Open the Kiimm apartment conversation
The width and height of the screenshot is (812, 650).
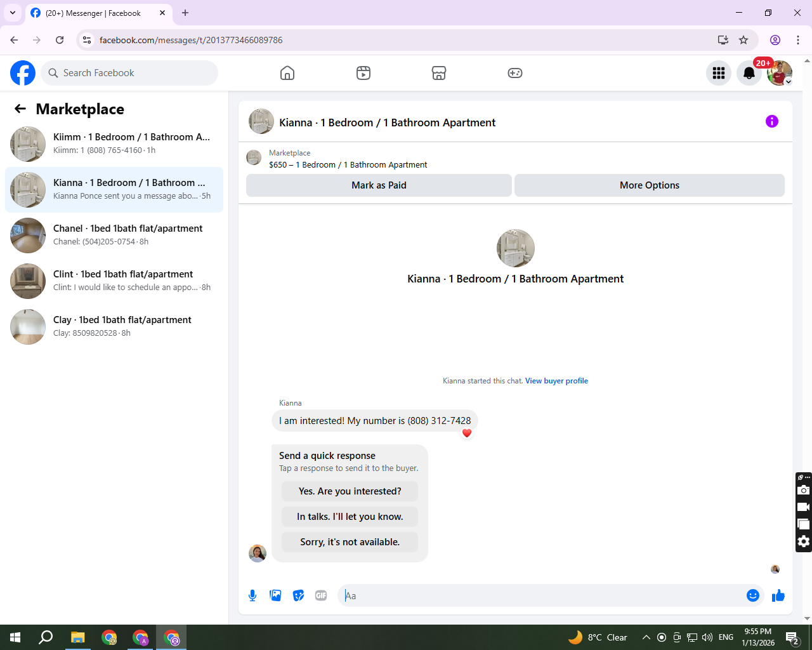coord(114,144)
